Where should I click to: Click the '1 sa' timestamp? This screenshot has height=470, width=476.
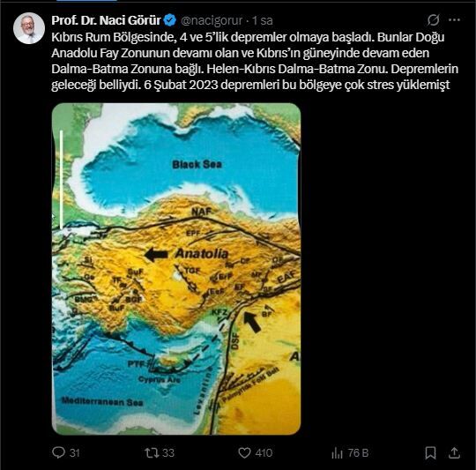pyautogui.click(x=263, y=20)
